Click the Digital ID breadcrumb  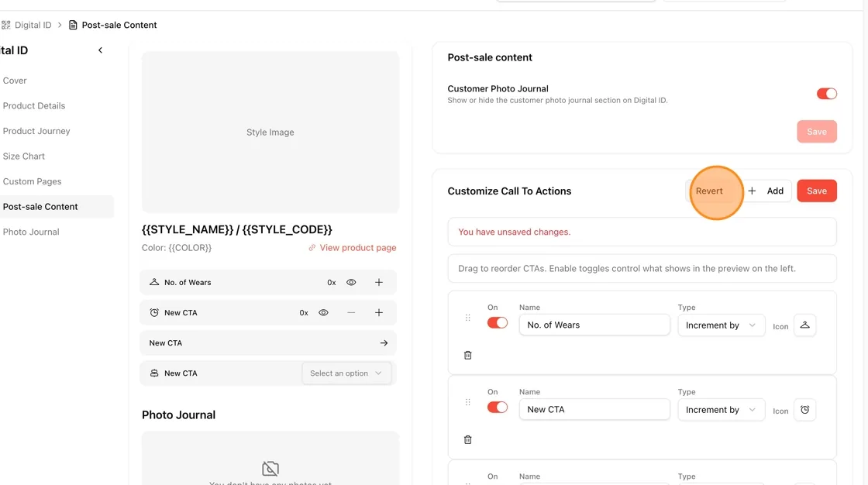33,25
